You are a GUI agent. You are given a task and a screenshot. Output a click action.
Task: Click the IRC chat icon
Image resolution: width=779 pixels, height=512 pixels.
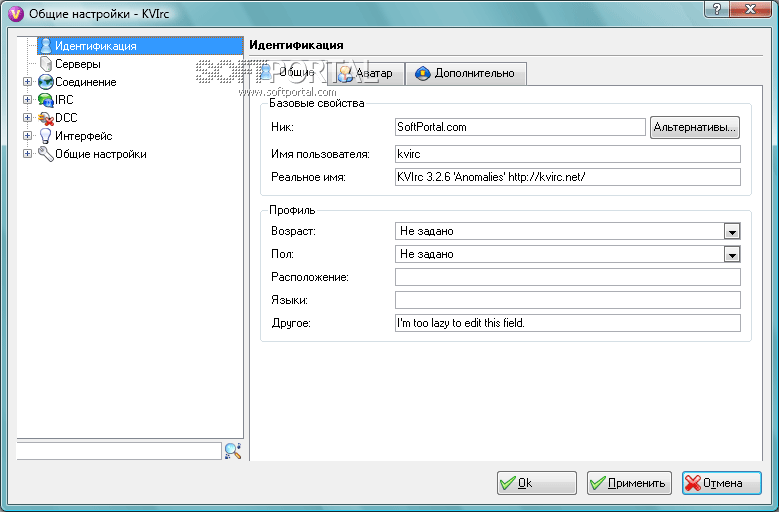pos(46,100)
